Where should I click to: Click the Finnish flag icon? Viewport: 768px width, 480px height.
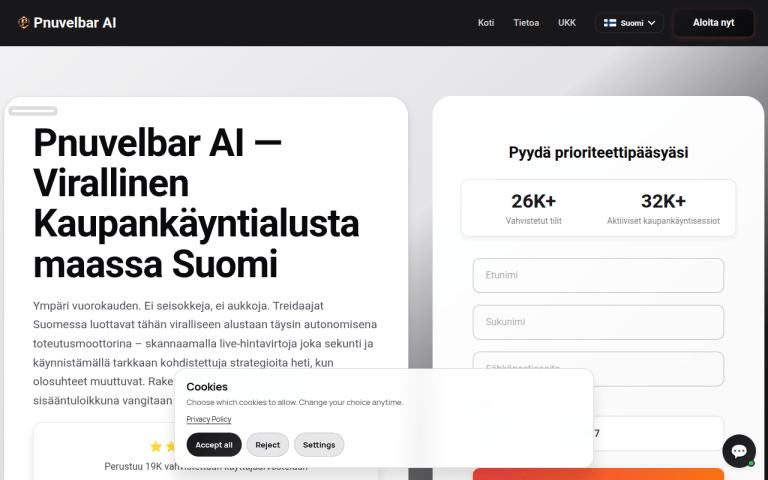(x=610, y=23)
